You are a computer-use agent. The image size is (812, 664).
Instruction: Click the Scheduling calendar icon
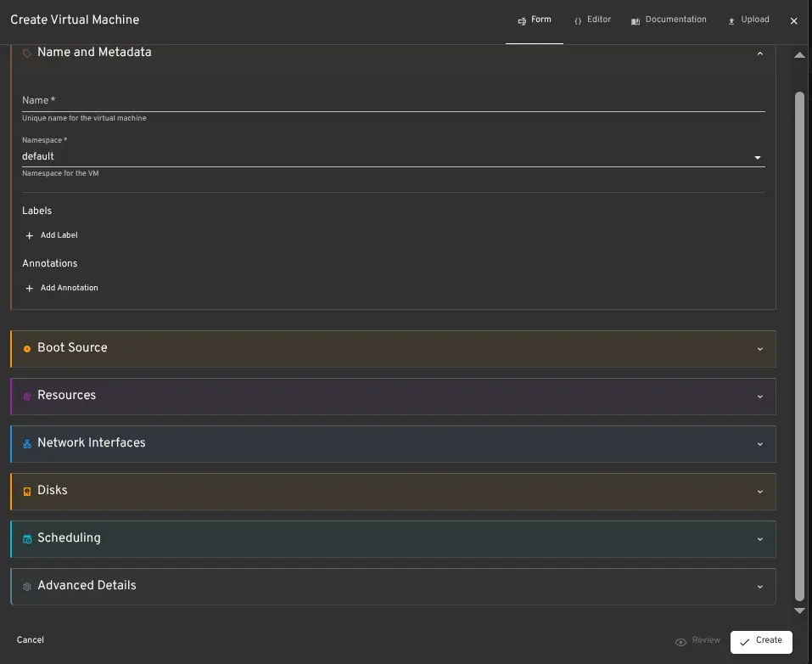tap(27, 539)
